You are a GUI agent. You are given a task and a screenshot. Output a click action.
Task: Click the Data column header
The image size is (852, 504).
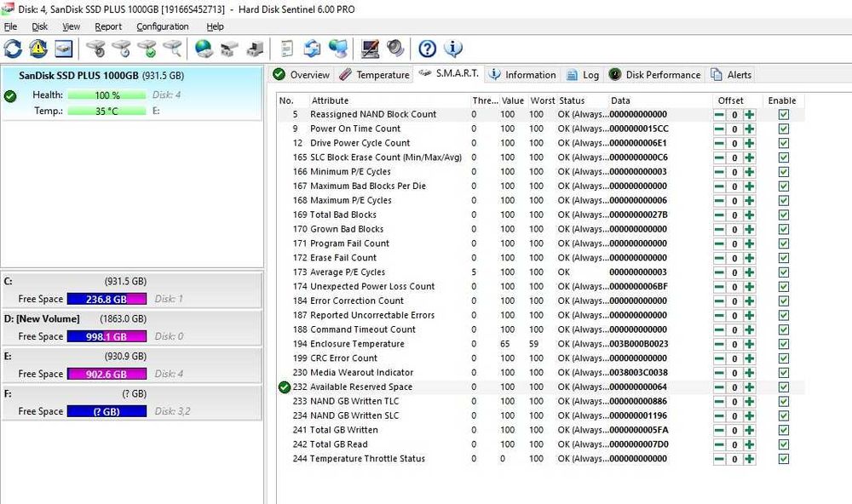(659, 100)
